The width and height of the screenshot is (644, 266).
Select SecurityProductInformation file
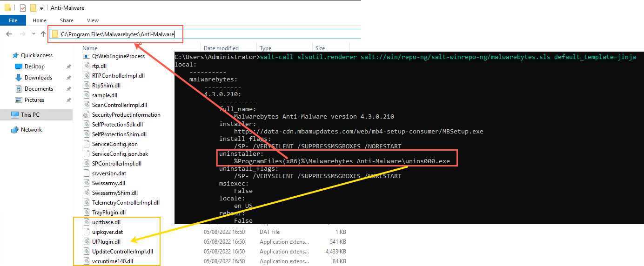point(126,115)
